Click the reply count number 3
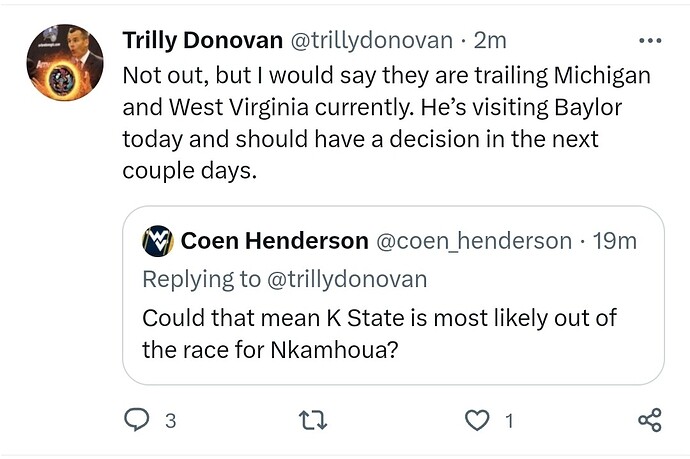 (x=170, y=421)
